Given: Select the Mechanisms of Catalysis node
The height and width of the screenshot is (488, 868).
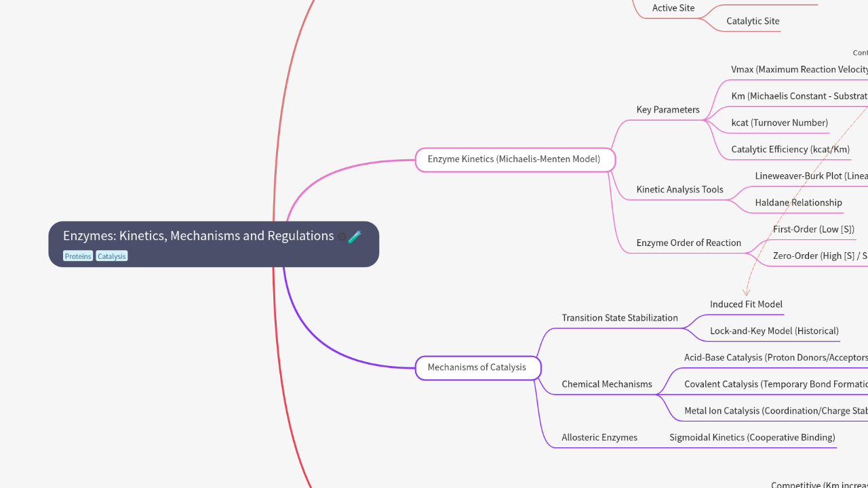Looking at the screenshot, I should coord(477,367).
